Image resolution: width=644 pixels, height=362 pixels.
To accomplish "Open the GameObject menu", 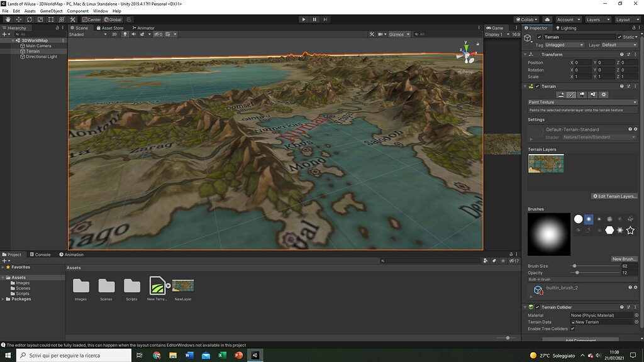I will [50, 11].
